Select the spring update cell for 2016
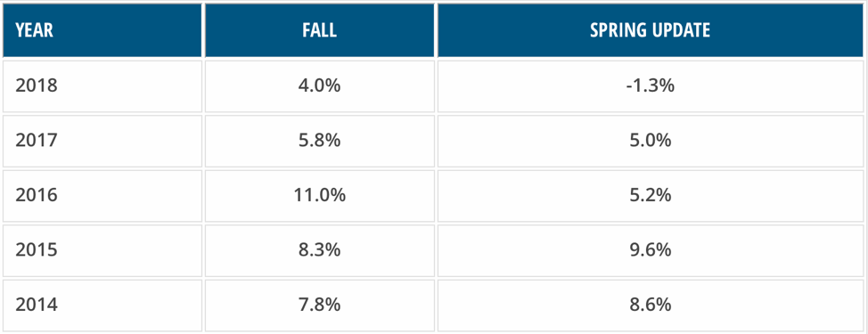The image size is (868, 334). [650, 196]
